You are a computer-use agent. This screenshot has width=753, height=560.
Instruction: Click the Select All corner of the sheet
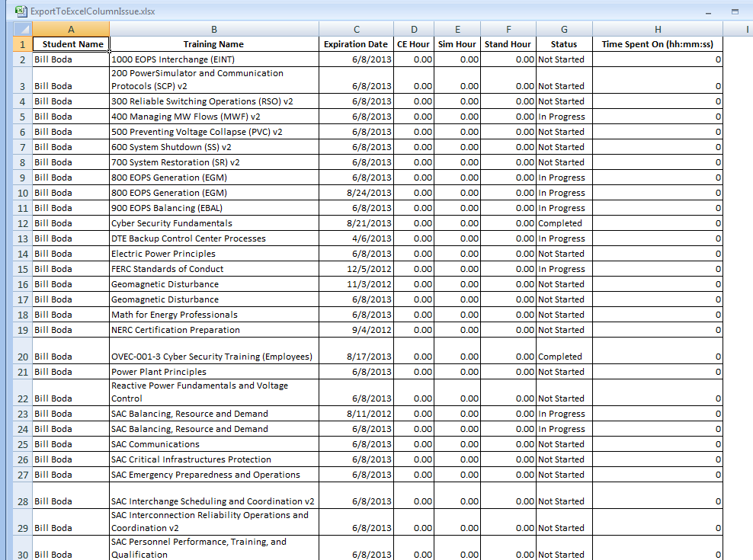(x=23, y=29)
